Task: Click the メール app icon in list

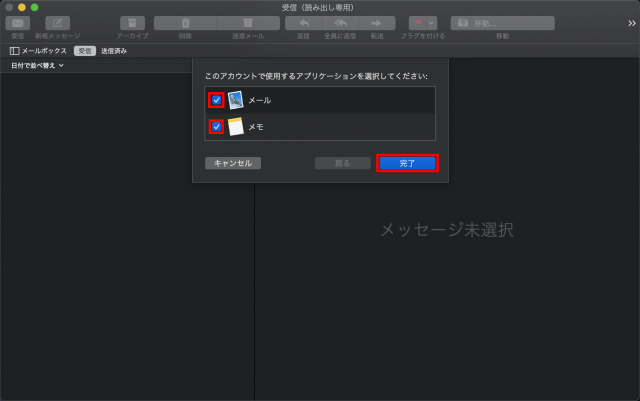Action: point(235,100)
